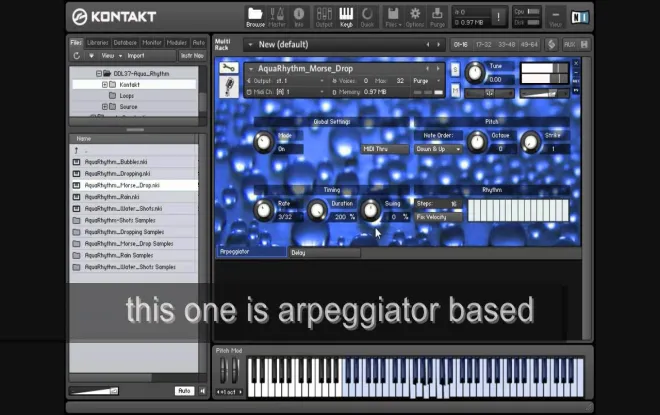Screen dimensions: 660x415
Task: Toggle the first Rhythm step cell
Action: [471, 210]
